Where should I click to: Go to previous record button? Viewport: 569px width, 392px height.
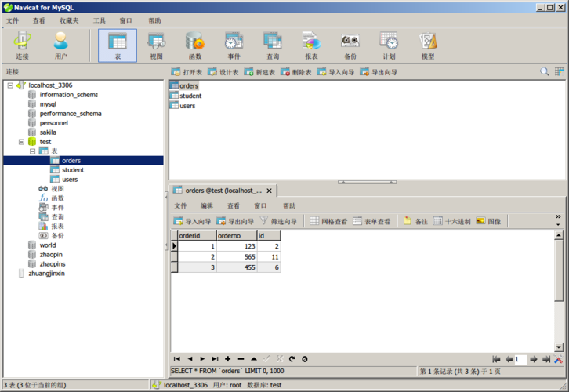tap(190, 359)
